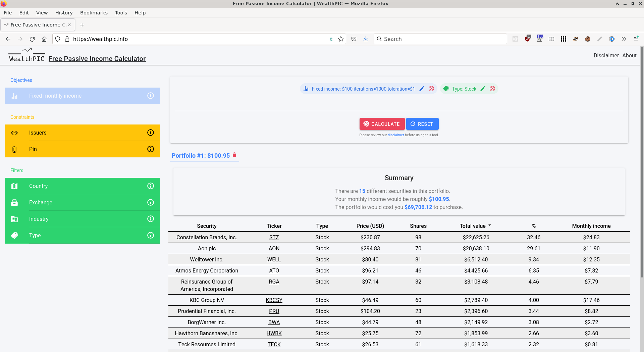This screenshot has width=644, height=352.
Task: Open the Bookmarks menu
Action: 94,13
